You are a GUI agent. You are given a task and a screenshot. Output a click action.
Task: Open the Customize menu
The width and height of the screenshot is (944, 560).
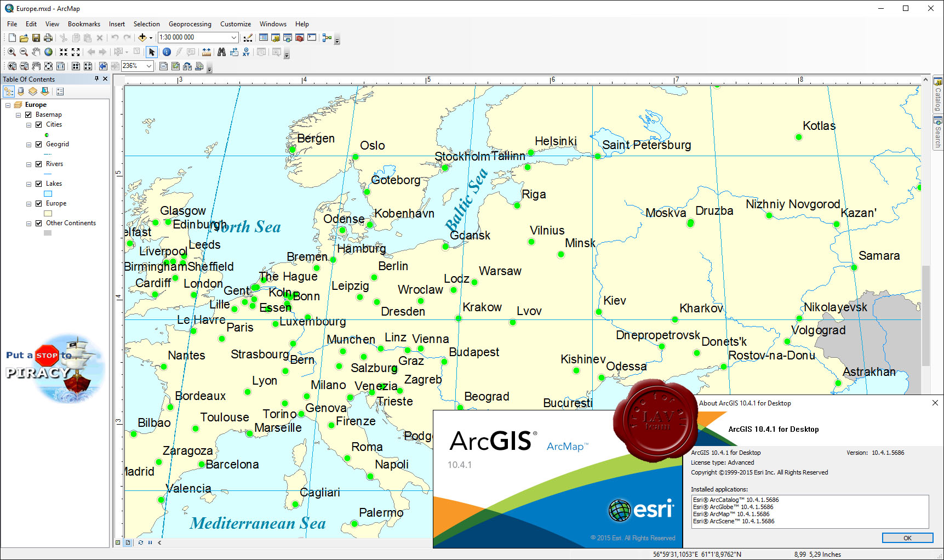coord(236,24)
